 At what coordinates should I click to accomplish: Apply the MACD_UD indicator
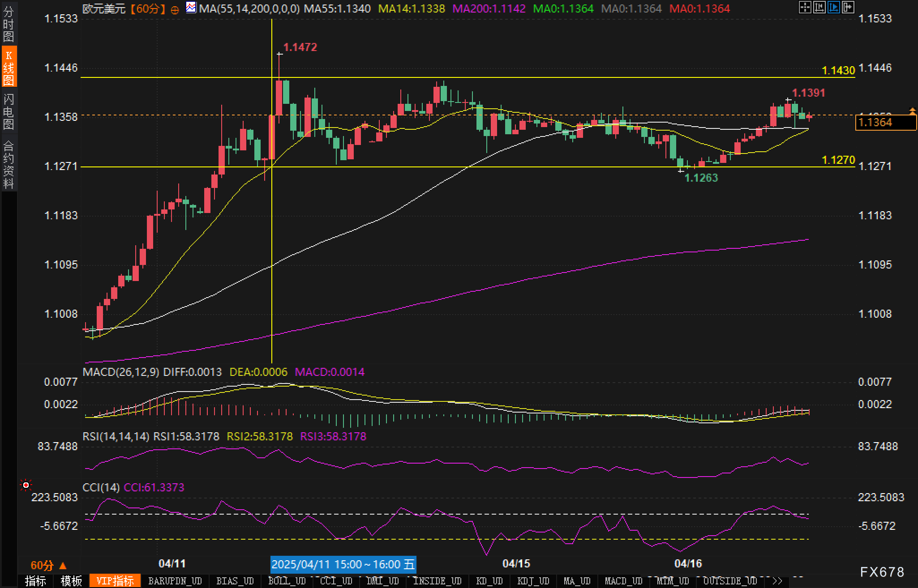pyautogui.click(x=623, y=581)
